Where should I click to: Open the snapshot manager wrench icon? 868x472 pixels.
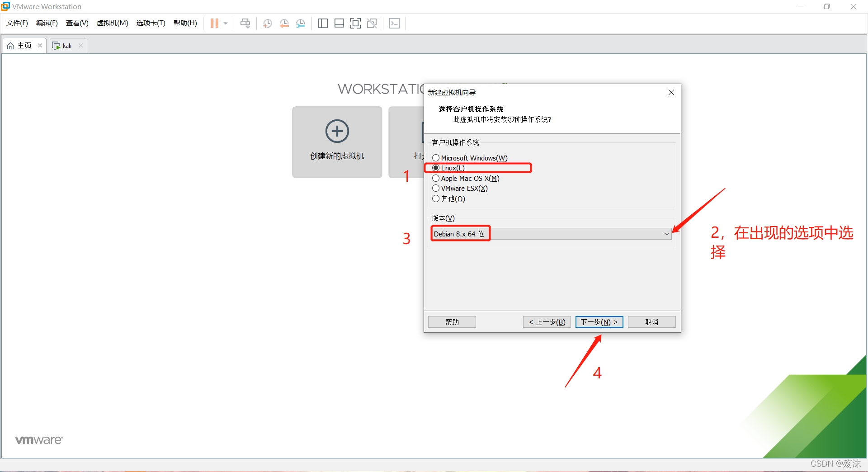click(x=301, y=24)
